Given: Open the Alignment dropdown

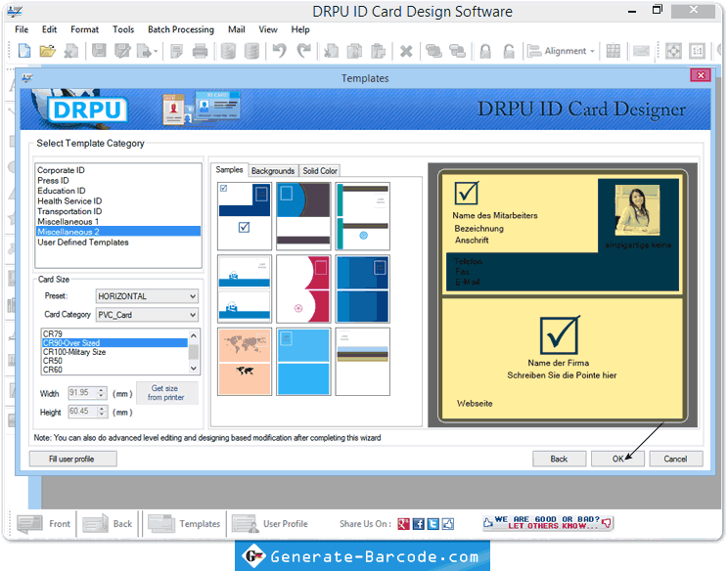Looking at the screenshot, I should coord(561,51).
